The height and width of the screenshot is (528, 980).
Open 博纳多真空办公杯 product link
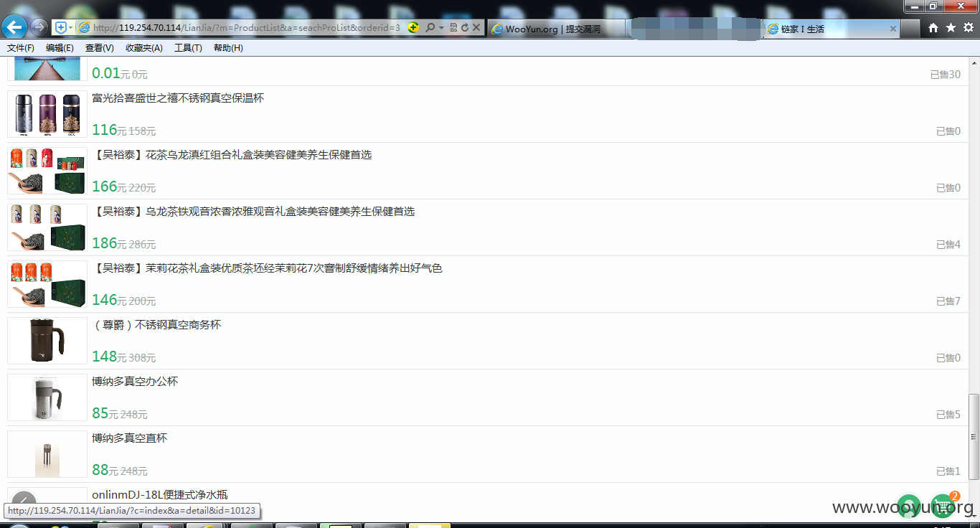pyautogui.click(x=135, y=381)
